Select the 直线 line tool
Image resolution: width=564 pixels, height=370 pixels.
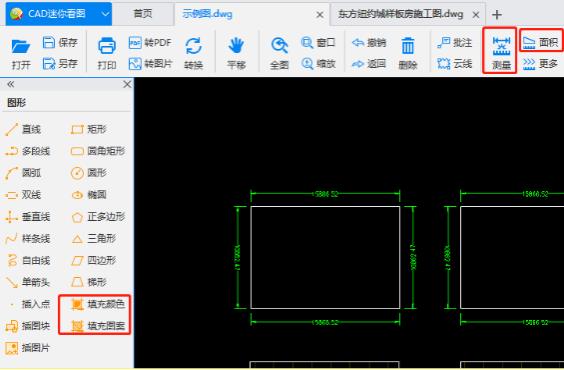23,129
